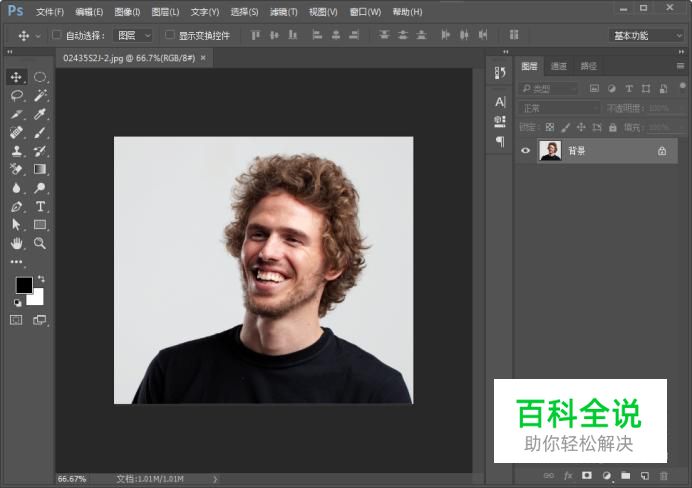This screenshot has height=488, width=692.
Task: Select the History Brush tool
Action: pyautogui.click(x=40, y=151)
